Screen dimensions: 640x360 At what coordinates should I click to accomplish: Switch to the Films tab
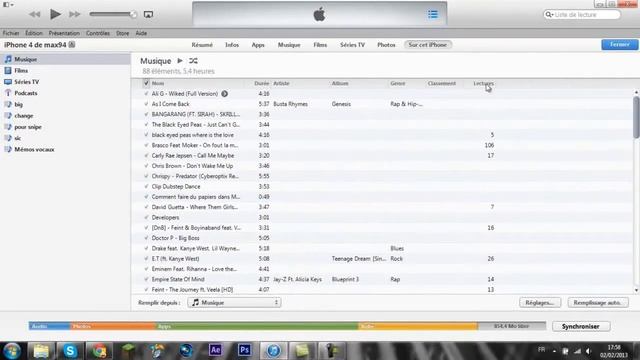[x=320, y=45]
